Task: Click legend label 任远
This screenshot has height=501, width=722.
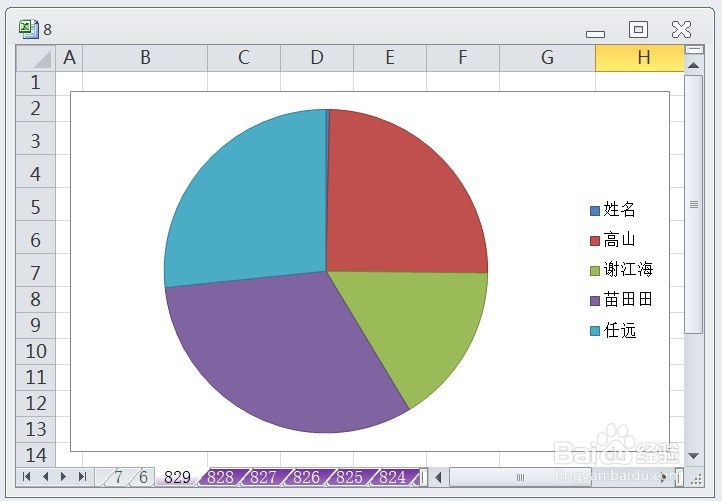Action: 620,330
